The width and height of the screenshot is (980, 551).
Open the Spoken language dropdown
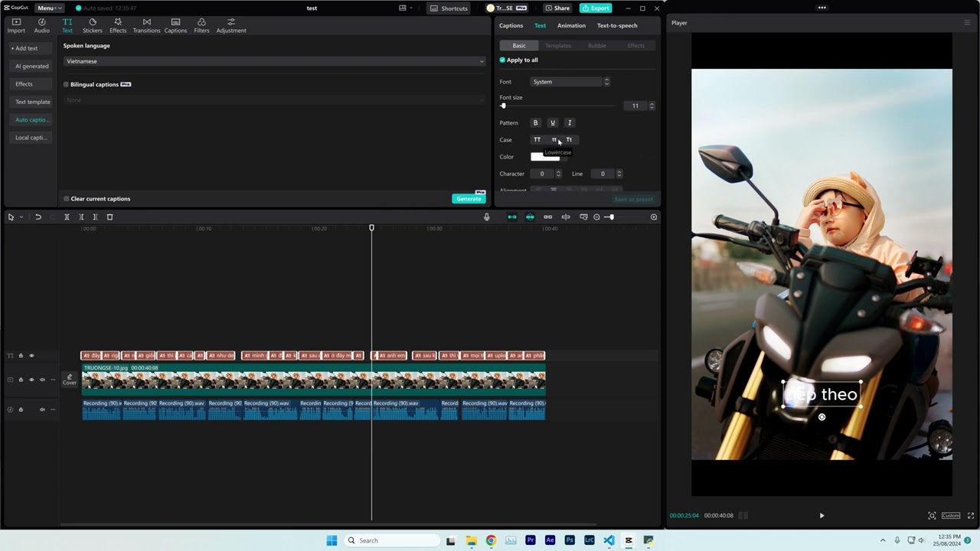pos(274,61)
